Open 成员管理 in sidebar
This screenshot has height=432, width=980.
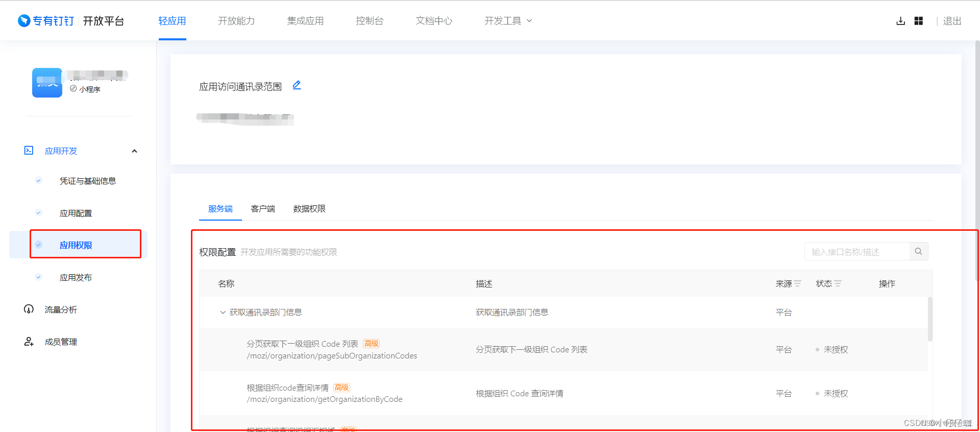61,342
